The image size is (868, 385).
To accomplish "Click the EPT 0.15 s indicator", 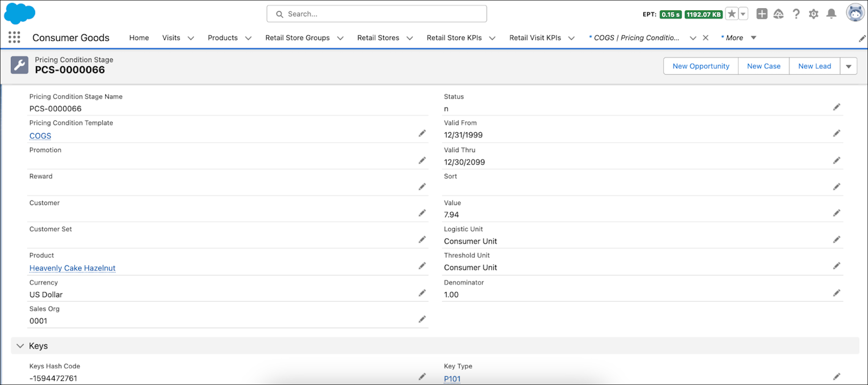I will pyautogui.click(x=670, y=15).
